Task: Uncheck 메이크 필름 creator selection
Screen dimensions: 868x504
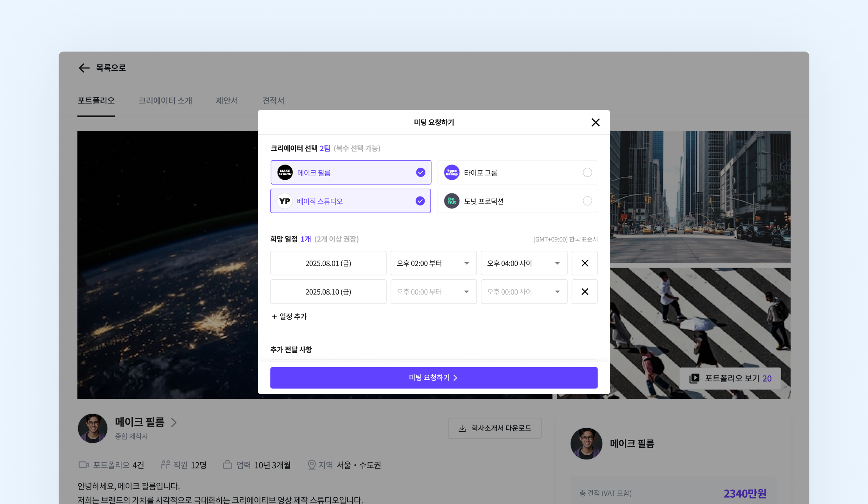Action: coord(420,172)
